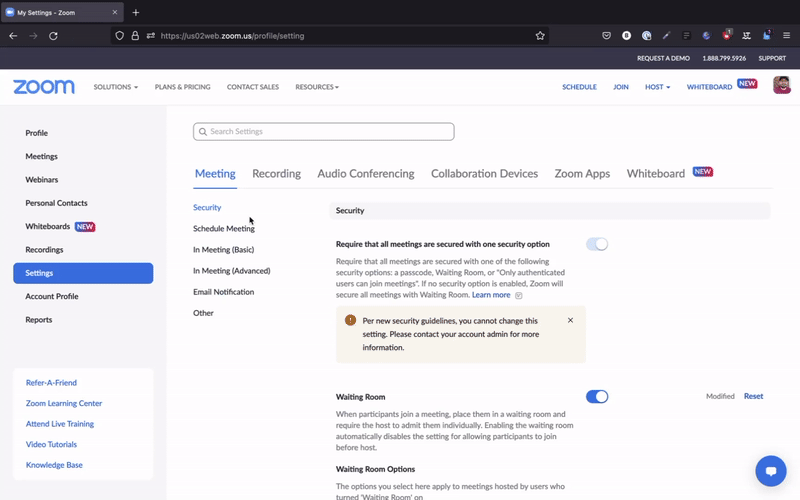Bookmark this page with the star icon

pyautogui.click(x=540, y=36)
